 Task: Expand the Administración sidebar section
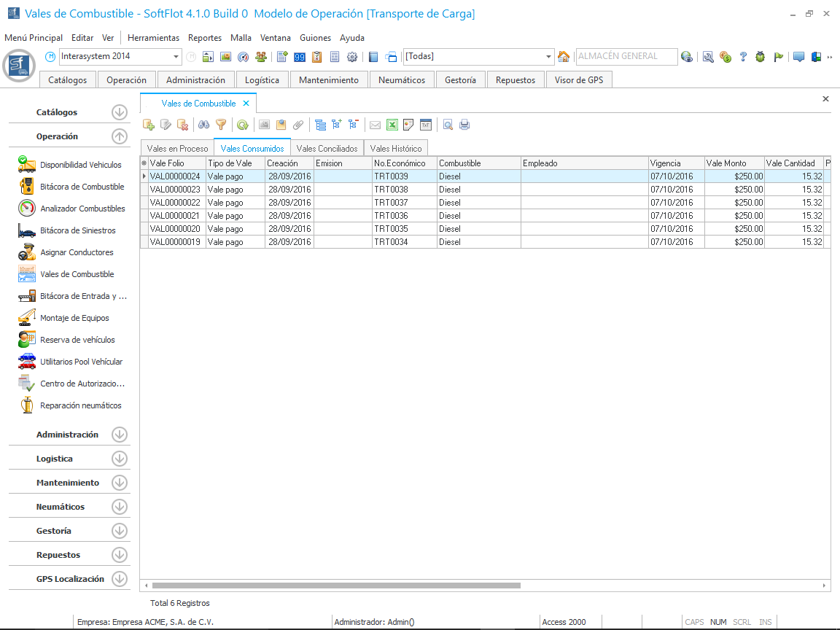[x=120, y=435]
